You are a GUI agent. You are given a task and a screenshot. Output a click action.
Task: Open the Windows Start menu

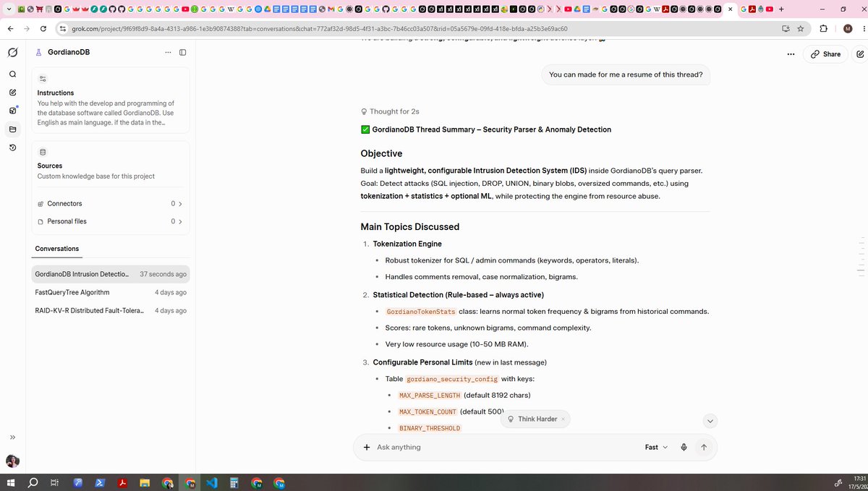(11, 482)
